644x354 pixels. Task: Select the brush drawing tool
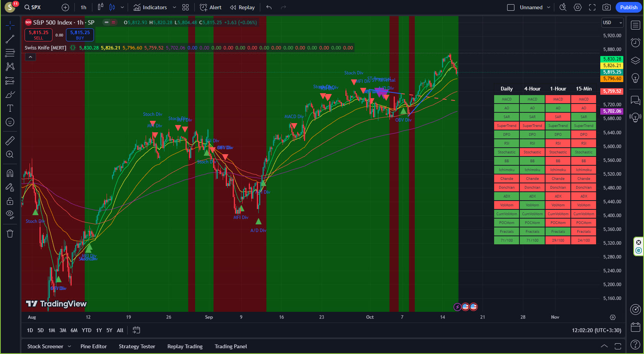(10, 94)
